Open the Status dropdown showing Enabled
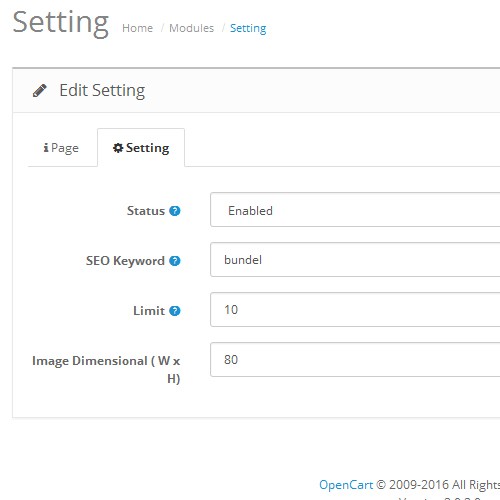 point(355,210)
